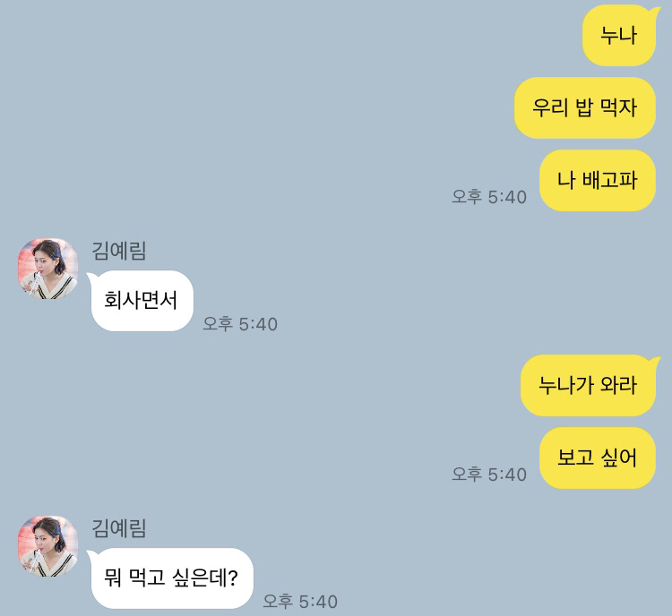Click the 오후 5:40 timestamp beside 뭐 먹고 싶은데?
The width and height of the screenshot is (672, 616).
tap(300, 602)
